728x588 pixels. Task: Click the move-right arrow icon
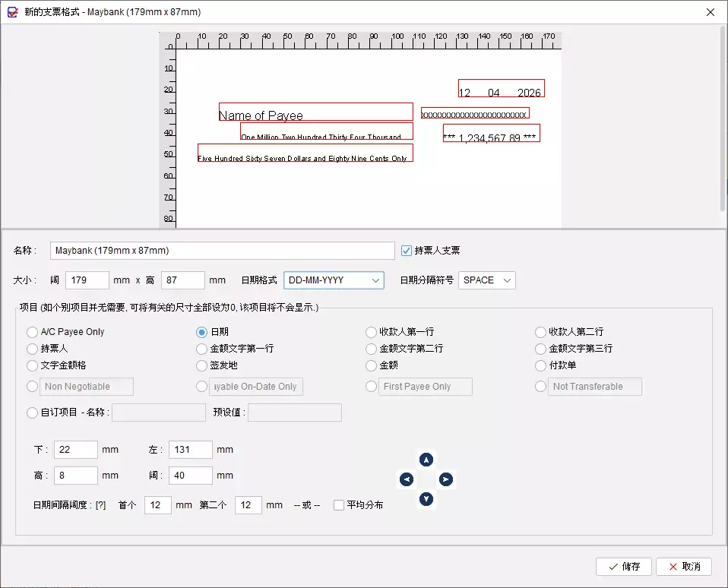[x=446, y=479]
